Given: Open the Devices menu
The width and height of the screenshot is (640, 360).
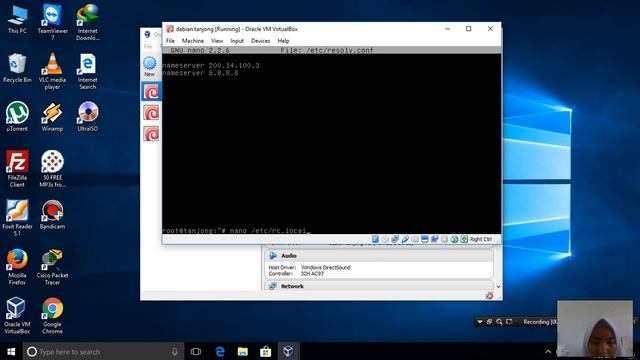Looking at the screenshot, I should click(260, 41).
